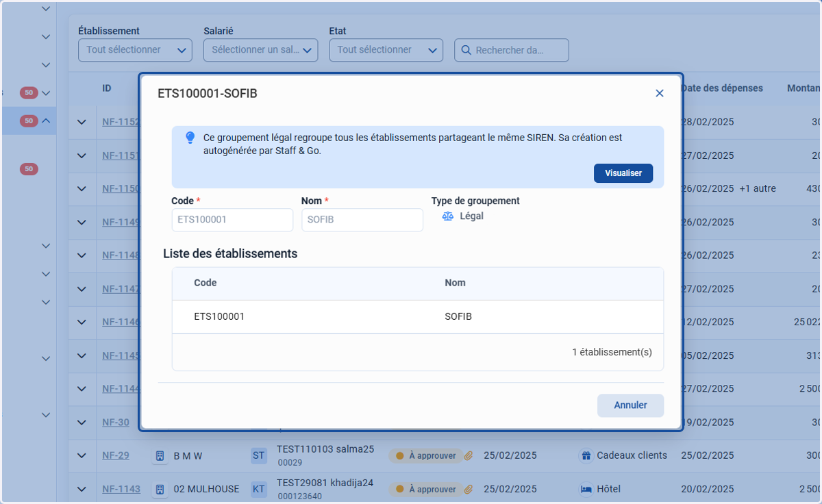Click the Légal scale icon
Image resolution: width=822 pixels, height=504 pixels.
[448, 216]
